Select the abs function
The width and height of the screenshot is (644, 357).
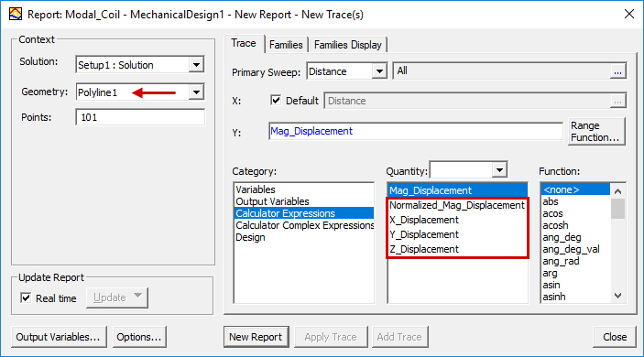point(551,201)
